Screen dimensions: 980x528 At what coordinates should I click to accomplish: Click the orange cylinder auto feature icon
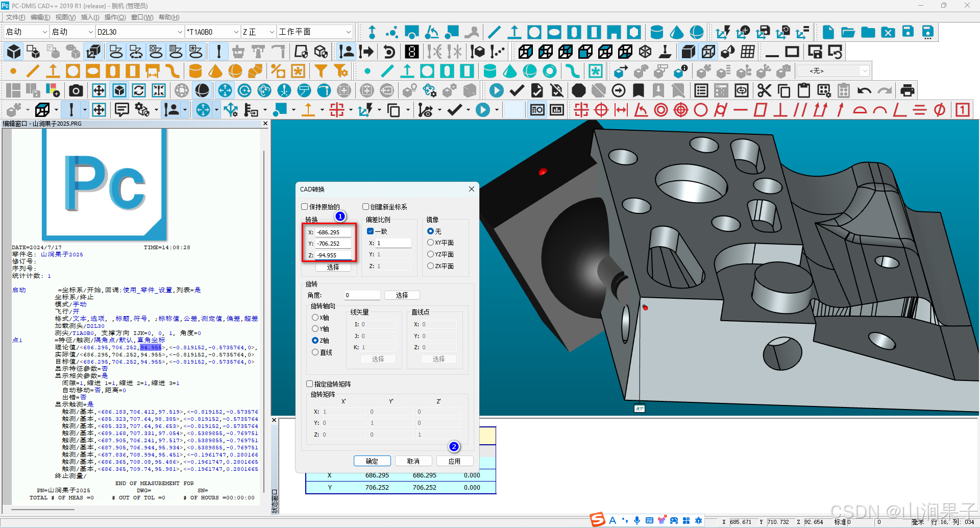point(195,71)
